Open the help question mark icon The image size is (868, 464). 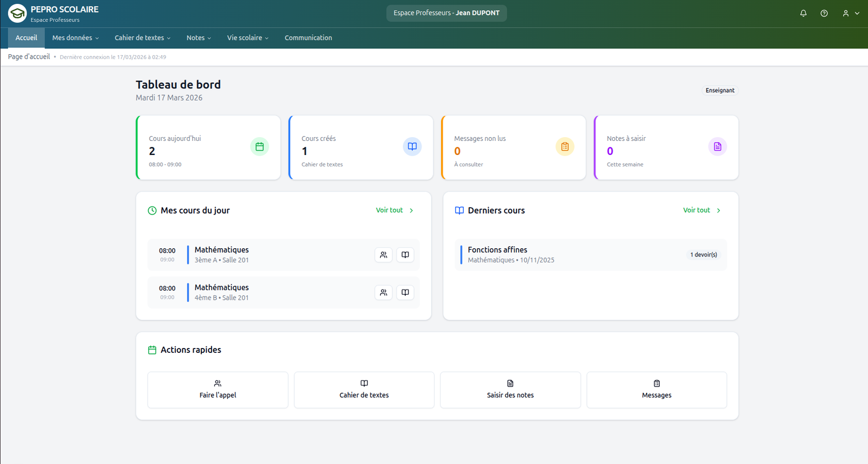(x=824, y=14)
